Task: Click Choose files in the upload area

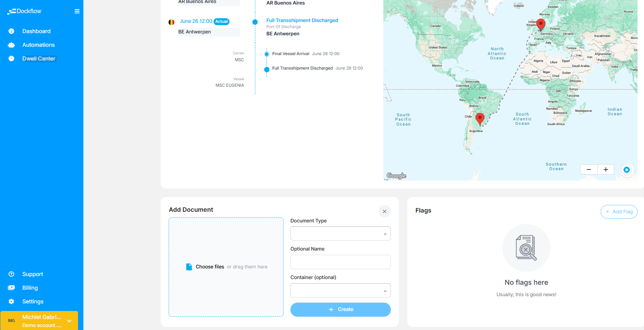Action: pyautogui.click(x=210, y=267)
